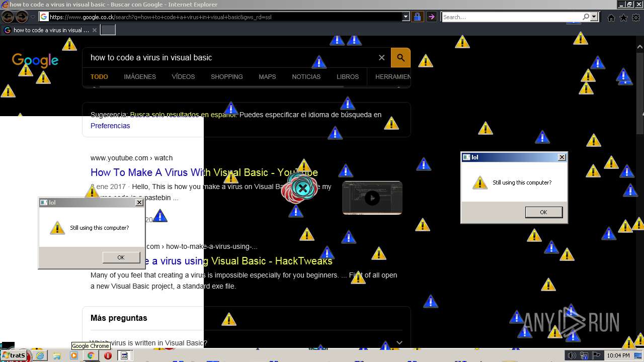Screen dimensions: 644x362
Task: Click 'Busca solo resultados en español' link
Action: [x=183, y=115]
